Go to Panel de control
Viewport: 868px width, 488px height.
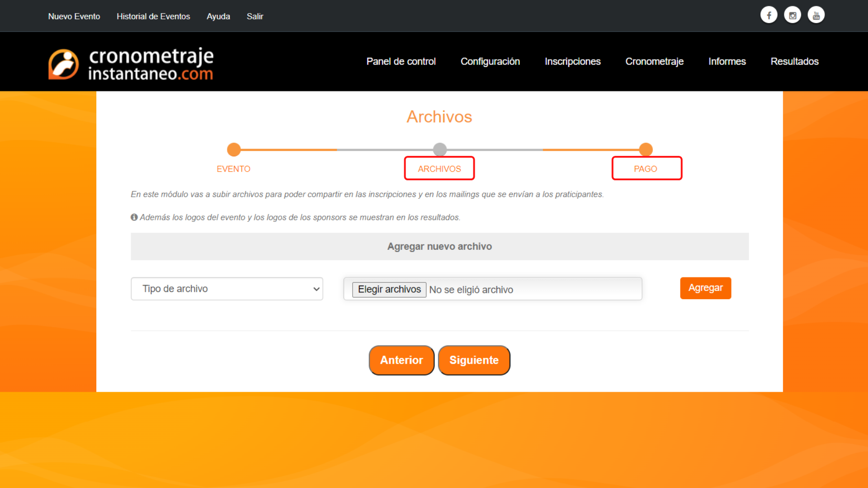coord(401,61)
